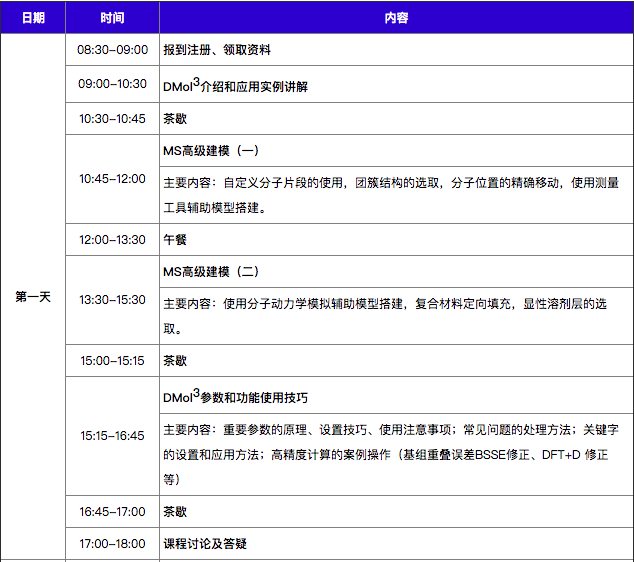Click the 12:00–13:30 time cell
This screenshot has height=562, width=634.
(x=112, y=239)
